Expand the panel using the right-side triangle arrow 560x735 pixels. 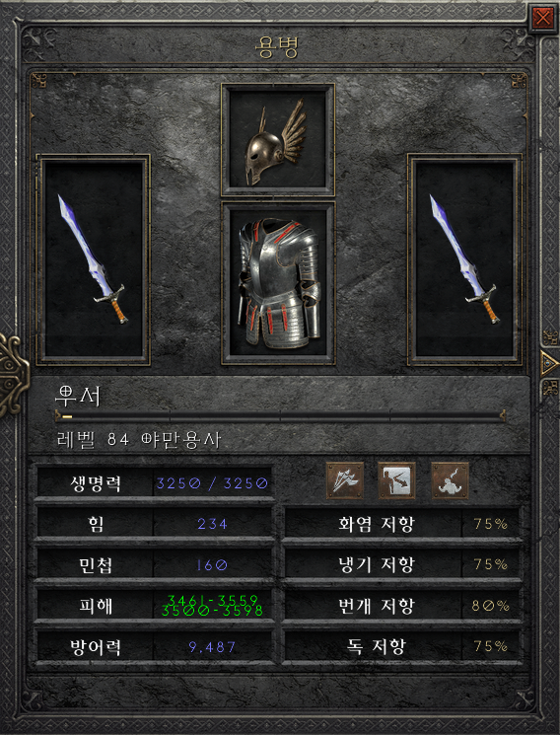(x=548, y=362)
